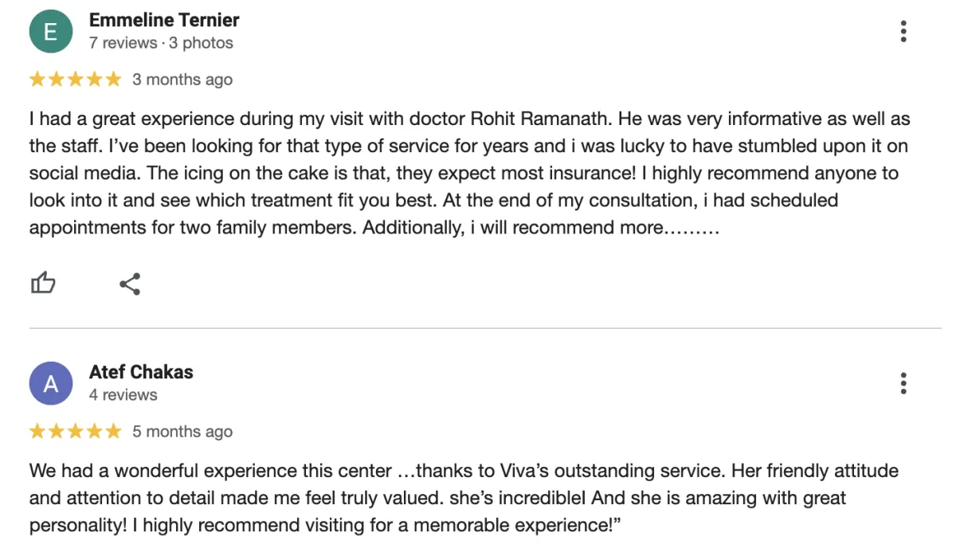The height and width of the screenshot is (560, 956).
Task: View Atef Chakas's 4 reviews
Action: click(123, 395)
